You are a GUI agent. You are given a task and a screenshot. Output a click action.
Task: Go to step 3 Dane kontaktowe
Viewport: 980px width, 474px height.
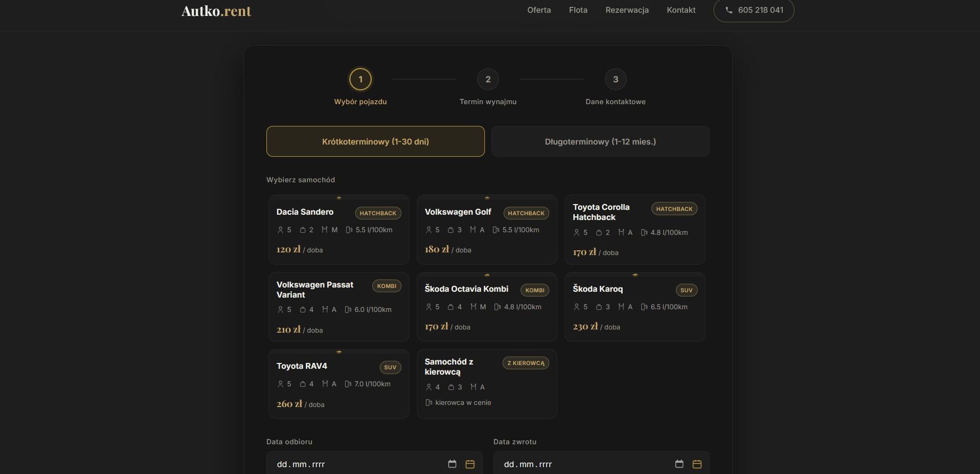pos(616,79)
